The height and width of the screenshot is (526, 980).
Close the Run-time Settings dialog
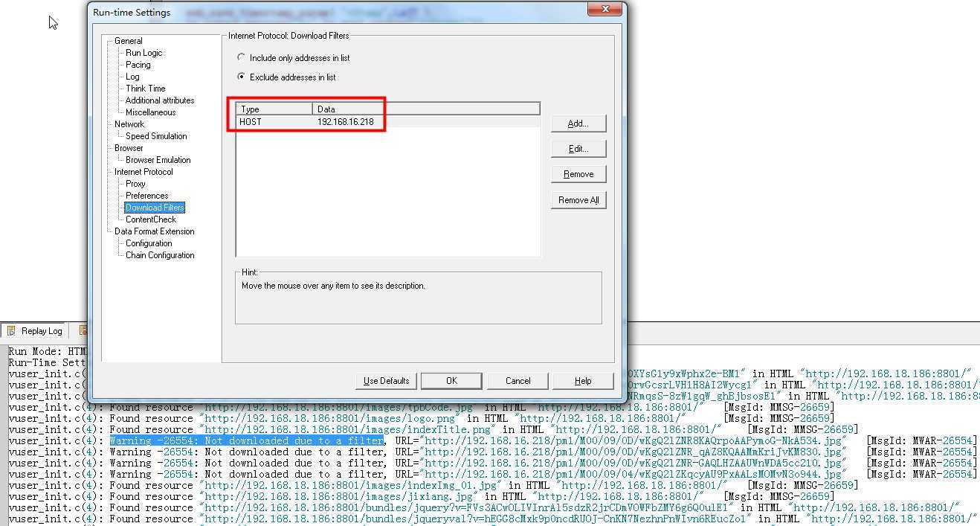tap(605, 9)
